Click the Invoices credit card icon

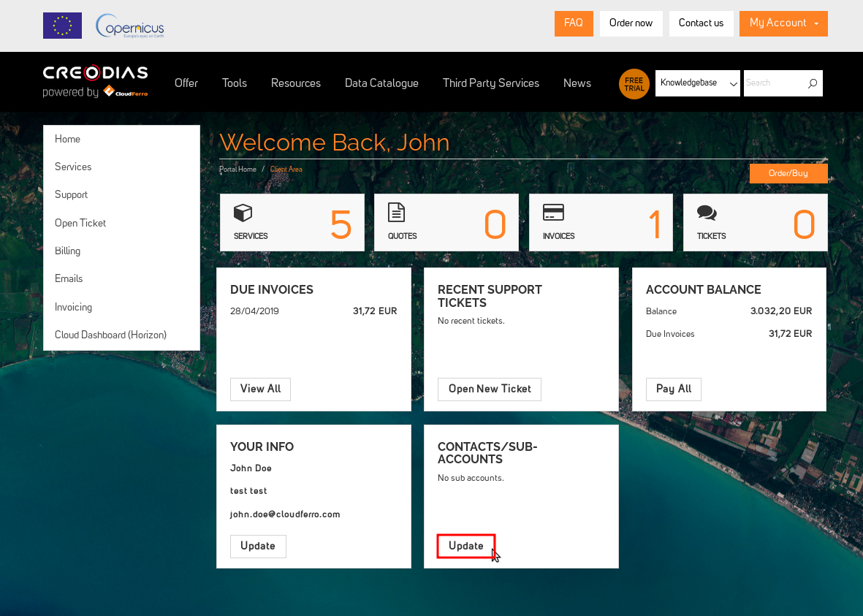click(553, 213)
